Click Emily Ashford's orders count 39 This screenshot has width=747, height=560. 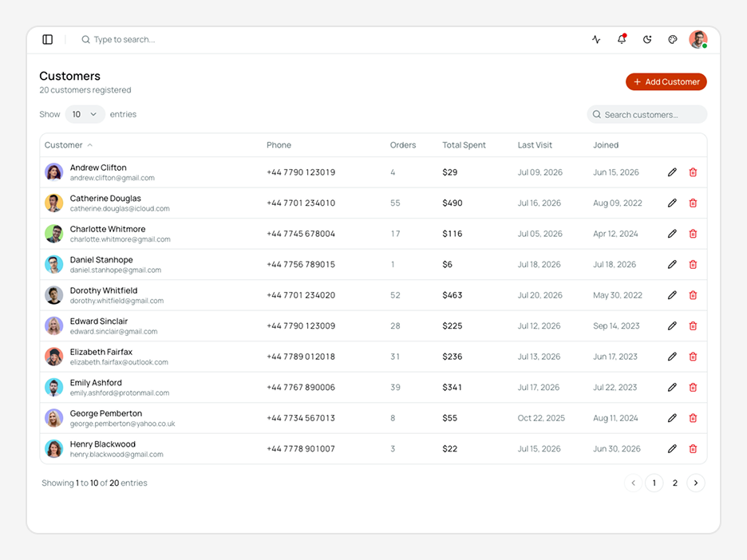[395, 387]
